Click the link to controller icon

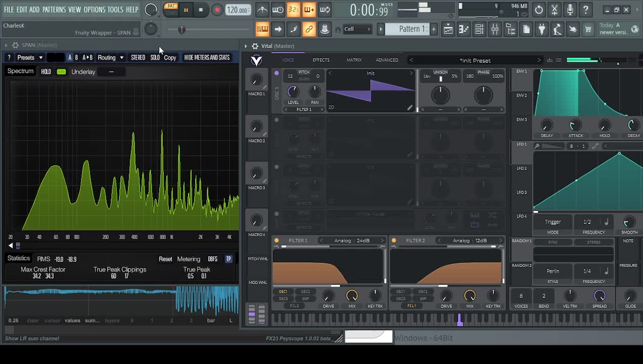[x=309, y=29]
